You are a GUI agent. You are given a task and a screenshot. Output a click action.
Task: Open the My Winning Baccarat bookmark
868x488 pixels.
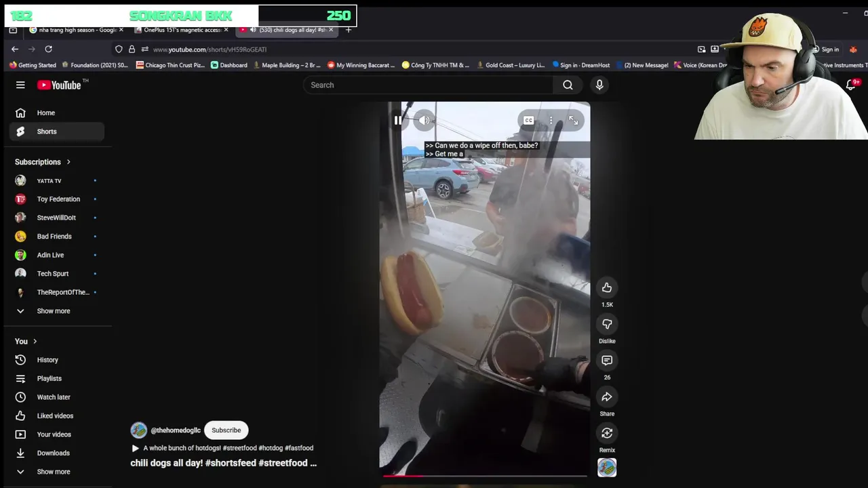pyautogui.click(x=361, y=65)
